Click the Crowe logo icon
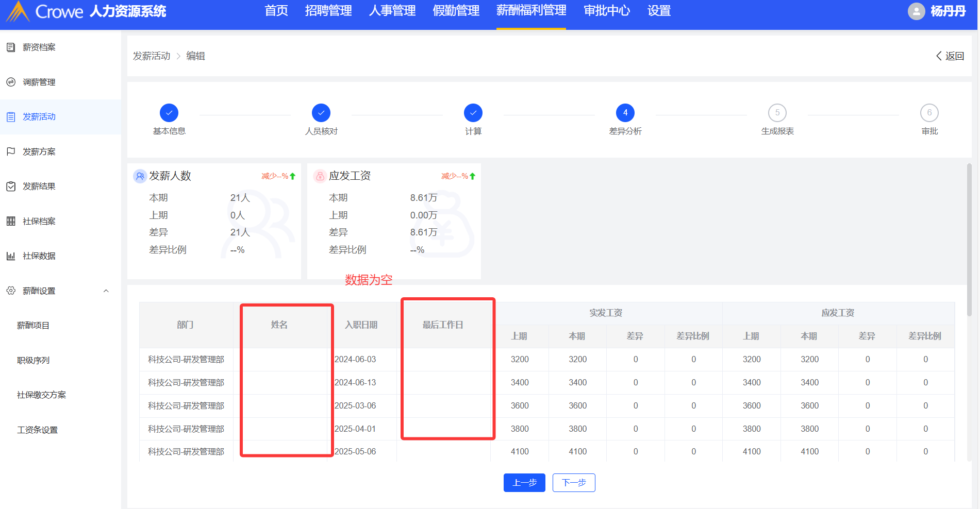 click(x=18, y=11)
